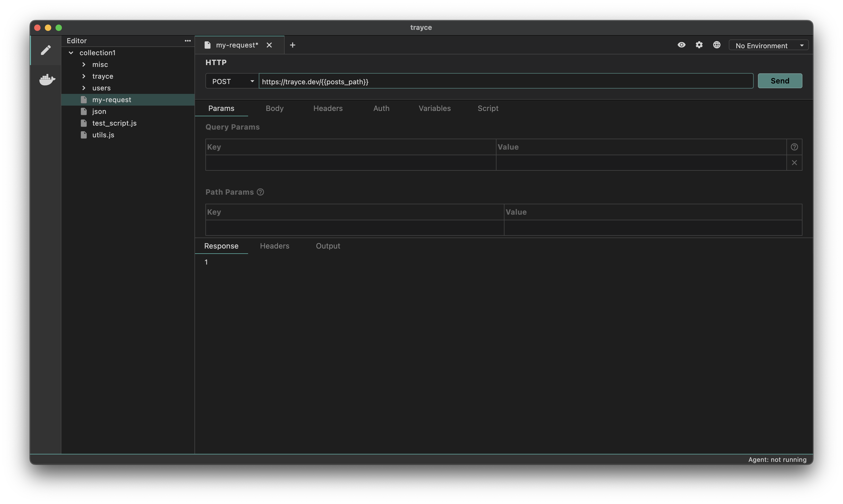The height and width of the screenshot is (504, 843).
Task: Click the eye icon in top toolbar
Action: click(x=681, y=45)
